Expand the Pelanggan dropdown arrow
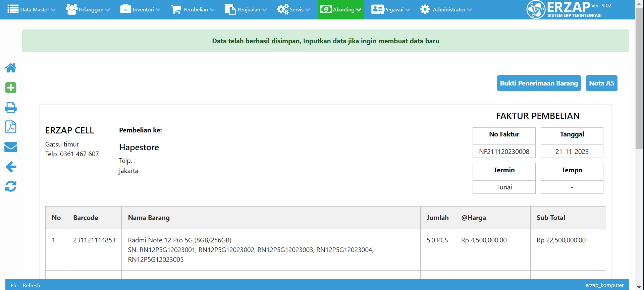Viewport: 644px width, 290px height. point(107,10)
